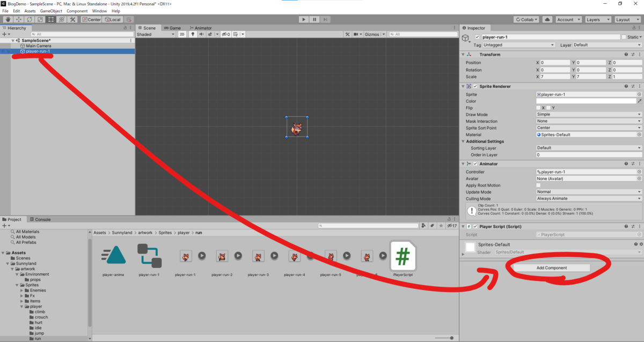644x342 pixels.
Task: Toggle scene audio speaker icon
Action: [201, 34]
